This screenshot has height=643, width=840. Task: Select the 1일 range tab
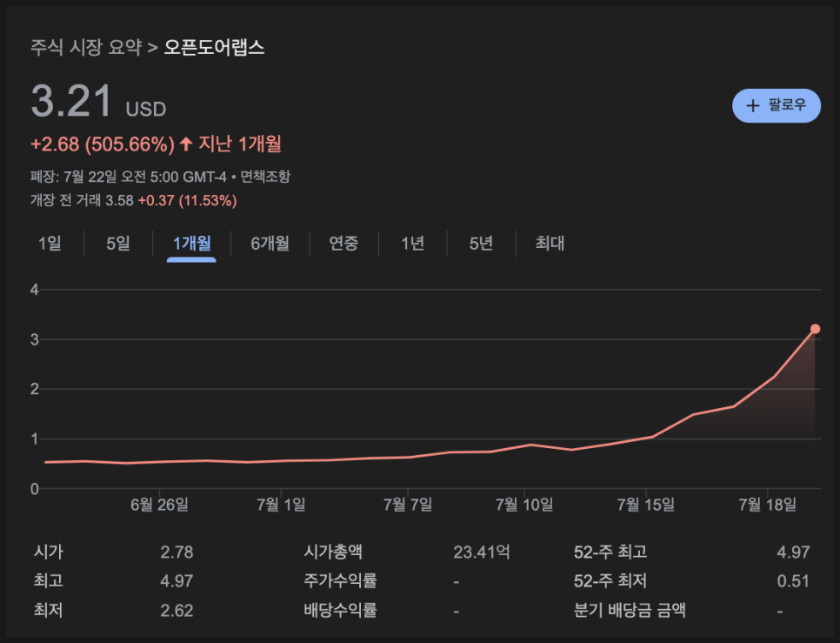click(50, 244)
